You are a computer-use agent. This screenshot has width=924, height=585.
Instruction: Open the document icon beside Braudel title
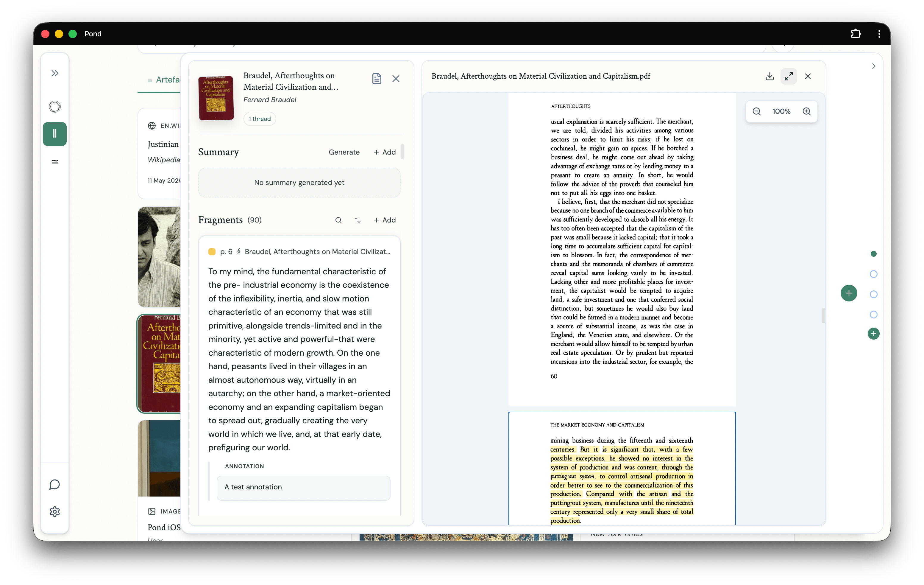click(377, 79)
